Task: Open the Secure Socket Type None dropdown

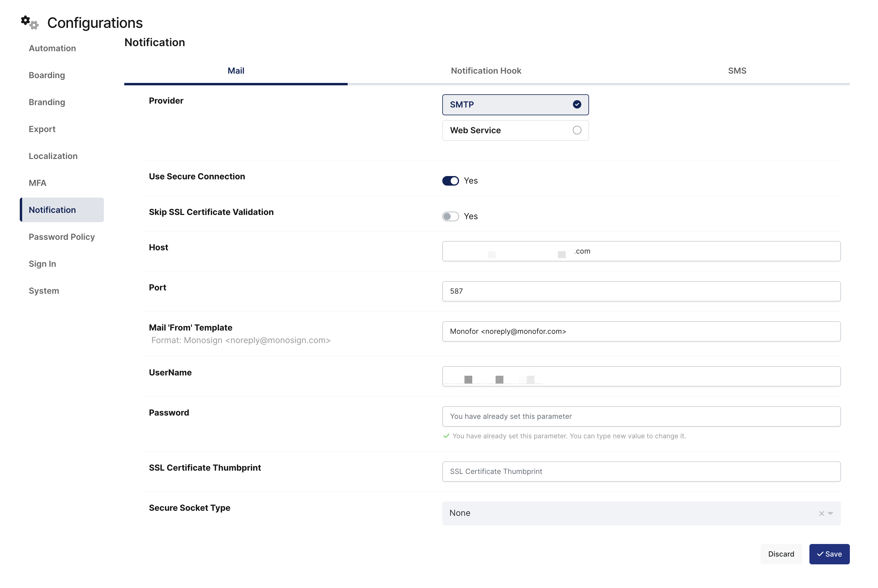Action: pos(641,513)
